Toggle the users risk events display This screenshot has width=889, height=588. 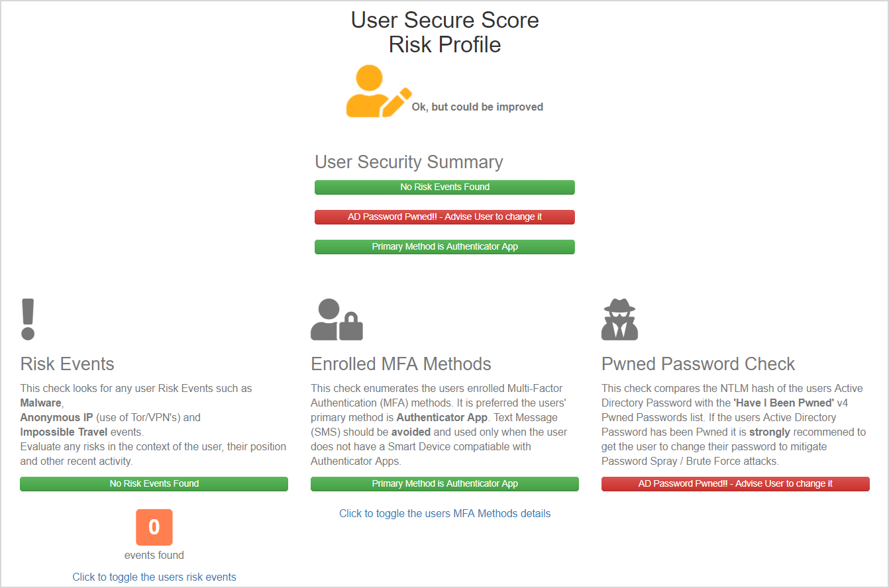pos(154,577)
